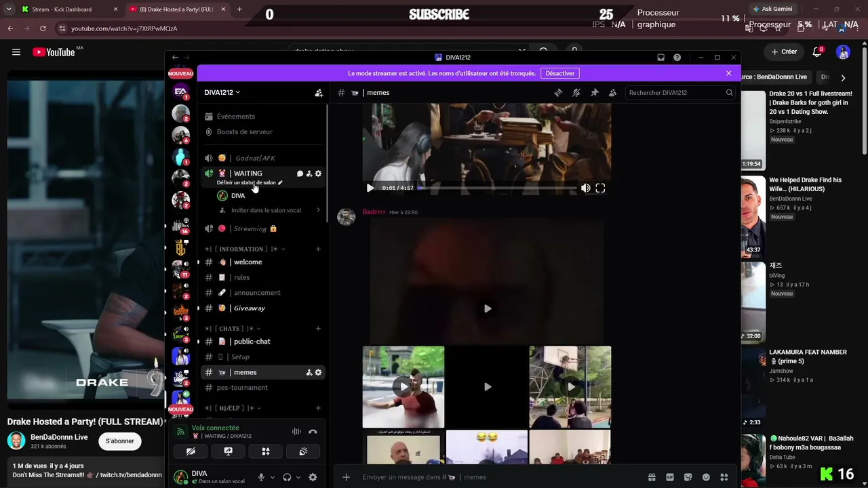Share your screen in voice panel

click(229, 451)
